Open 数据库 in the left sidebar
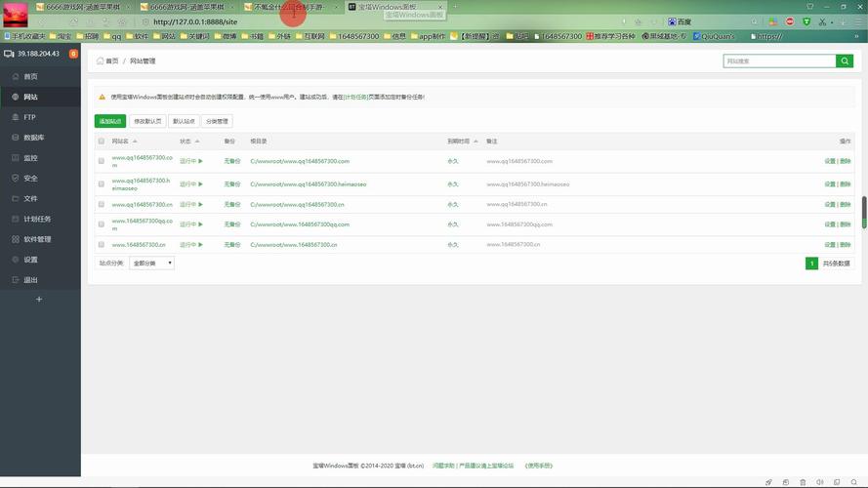The image size is (868, 488). (x=34, y=138)
